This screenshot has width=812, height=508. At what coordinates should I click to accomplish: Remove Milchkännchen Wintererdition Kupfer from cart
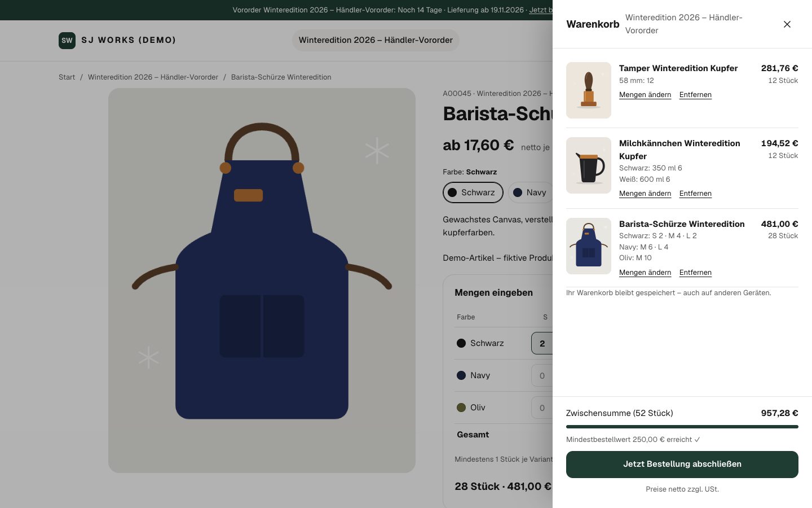[695, 194]
